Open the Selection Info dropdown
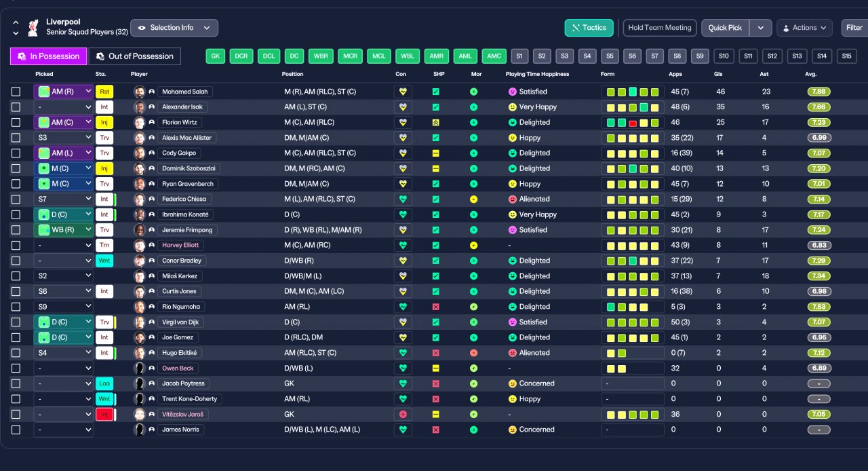Screen dimensions: 868x471 tap(174, 28)
